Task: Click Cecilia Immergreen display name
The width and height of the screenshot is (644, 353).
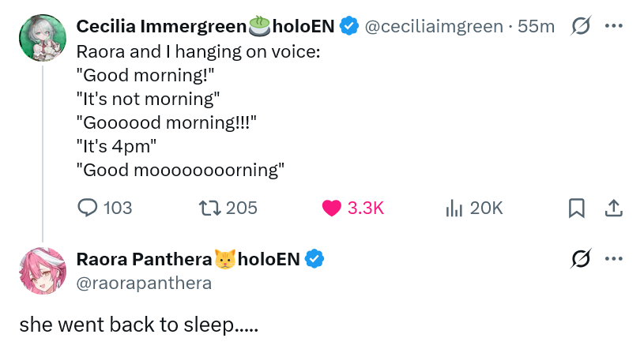Action: coord(161,27)
